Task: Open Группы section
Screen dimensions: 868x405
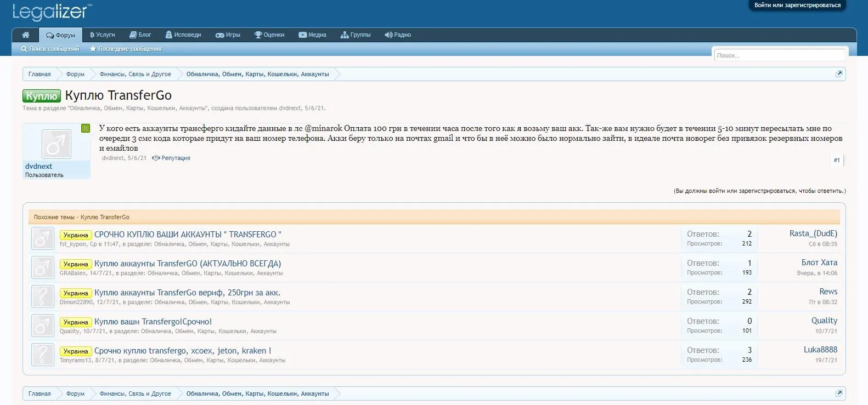Action: pos(356,35)
